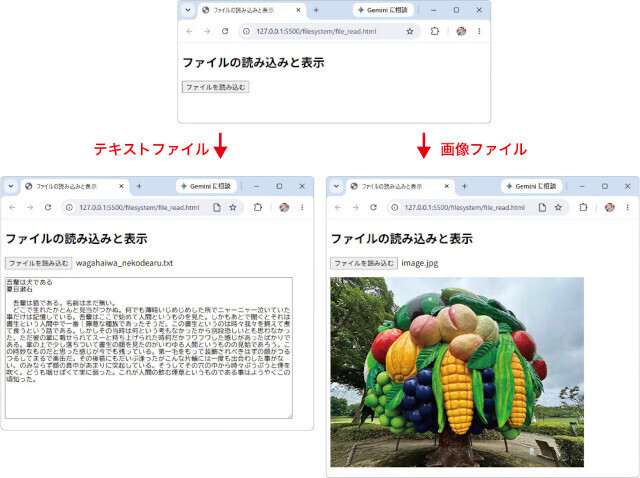
Task: Add new tab in text file window
Action: (139, 187)
